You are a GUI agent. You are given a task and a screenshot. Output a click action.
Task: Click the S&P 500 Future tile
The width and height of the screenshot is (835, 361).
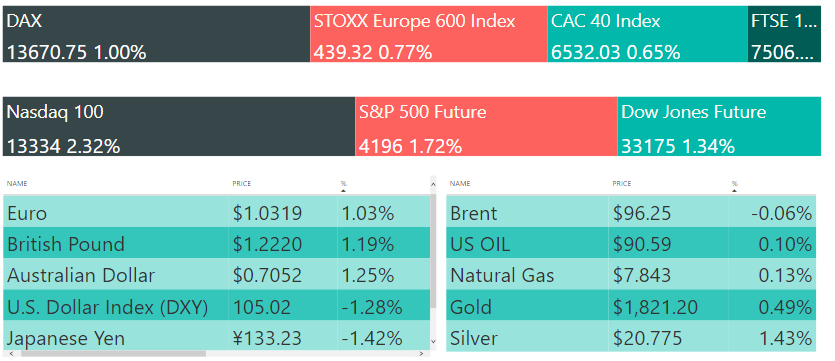pos(486,126)
